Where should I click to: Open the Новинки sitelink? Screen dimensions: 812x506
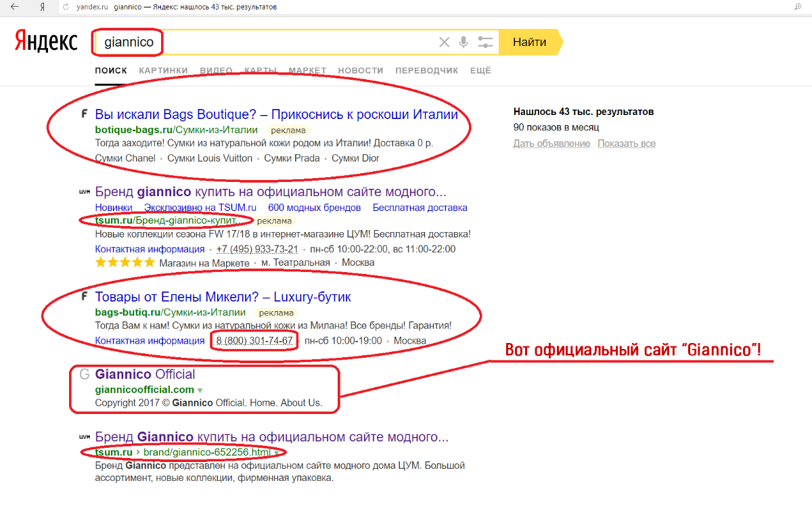pos(114,208)
